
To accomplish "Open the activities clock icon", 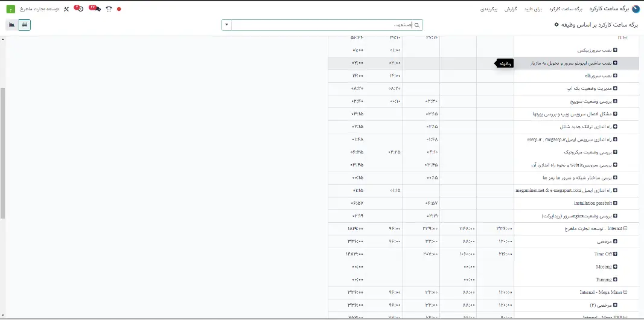I will point(78,9).
